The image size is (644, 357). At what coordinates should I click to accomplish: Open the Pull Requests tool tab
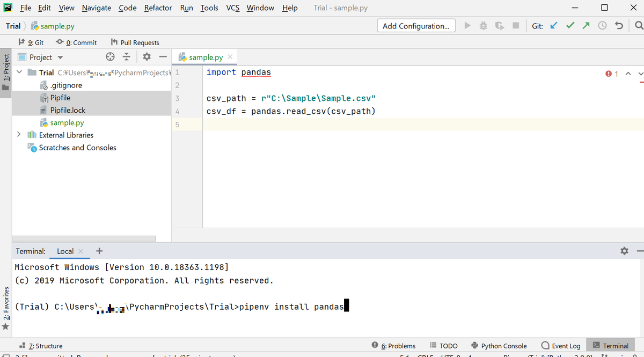tap(135, 42)
